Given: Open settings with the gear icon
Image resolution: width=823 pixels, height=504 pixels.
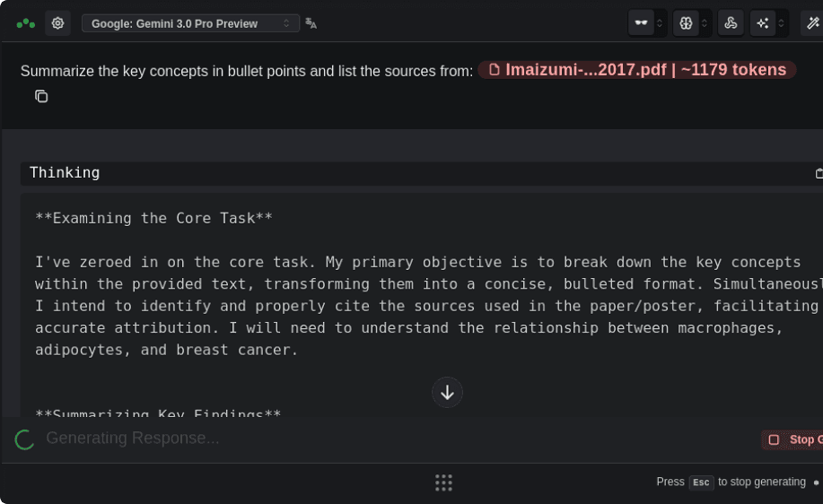Looking at the screenshot, I should [58, 23].
